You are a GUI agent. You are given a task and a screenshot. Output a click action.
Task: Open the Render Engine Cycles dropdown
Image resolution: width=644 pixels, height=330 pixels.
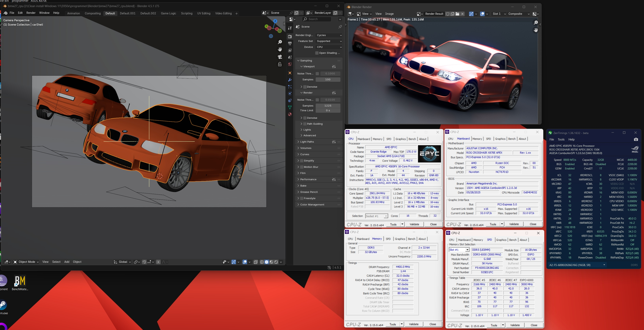point(329,35)
